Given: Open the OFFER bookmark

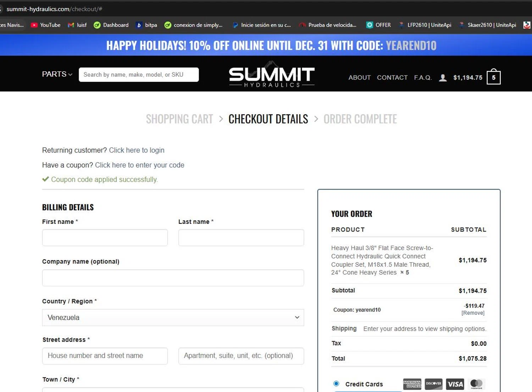Looking at the screenshot, I should pos(379,25).
